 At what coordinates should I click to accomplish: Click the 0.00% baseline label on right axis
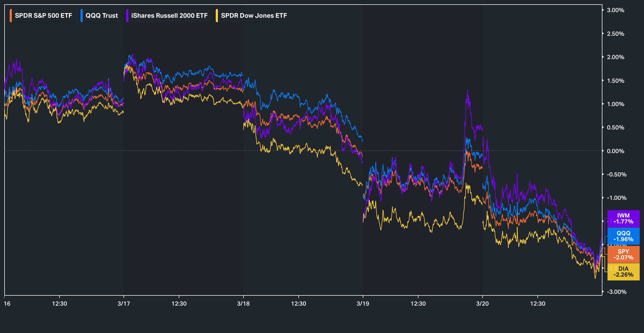coord(616,151)
